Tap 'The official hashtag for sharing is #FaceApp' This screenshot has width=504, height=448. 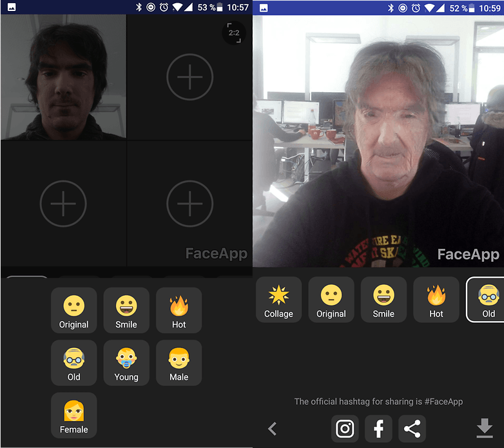tap(378, 402)
